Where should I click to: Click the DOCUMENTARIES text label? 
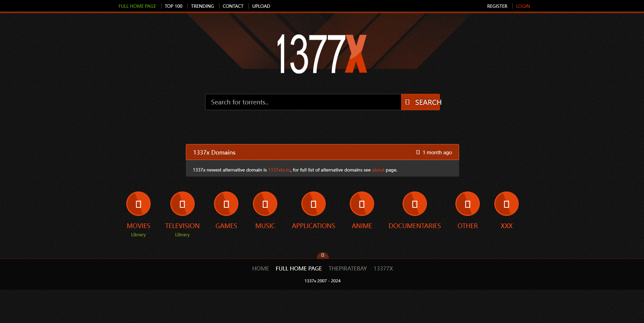coord(415,226)
